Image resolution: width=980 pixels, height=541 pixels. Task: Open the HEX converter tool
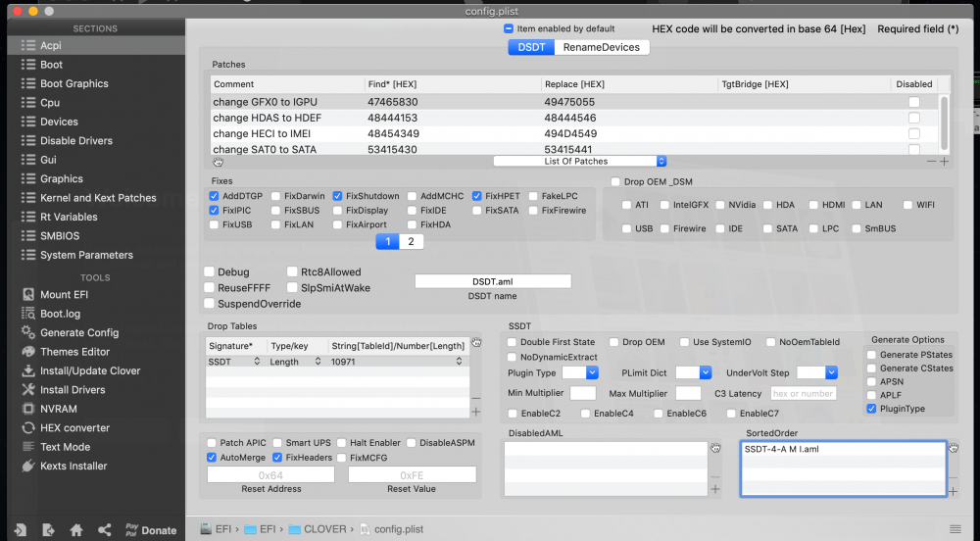(66, 428)
